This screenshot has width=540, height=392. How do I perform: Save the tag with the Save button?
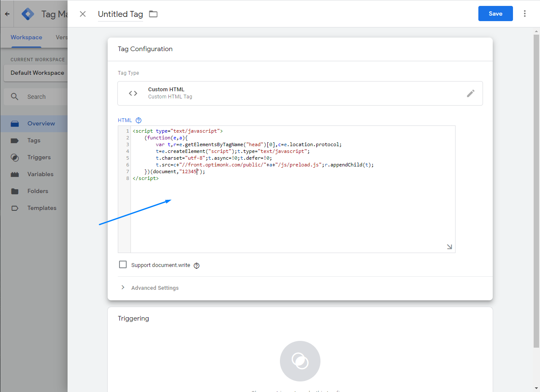(495, 14)
